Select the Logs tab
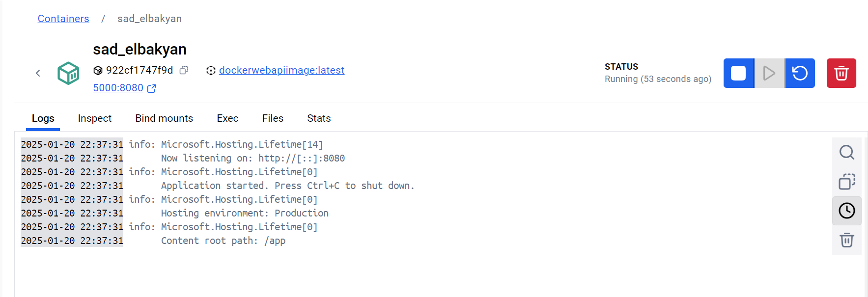Screen dimensions: 868x297 pos(43,118)
